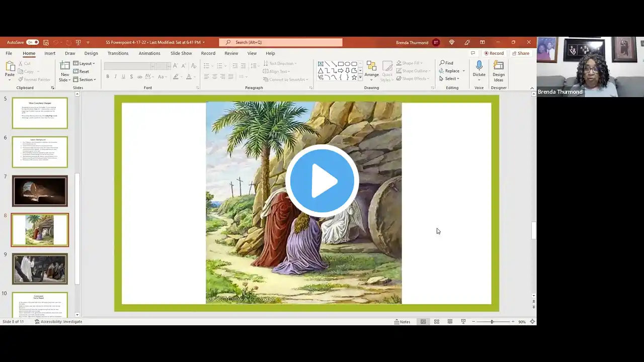Open the Customize Quick Access Toolbar dropdown
Viewport: 644px width, 362px height.
click(x=88, y=42)
